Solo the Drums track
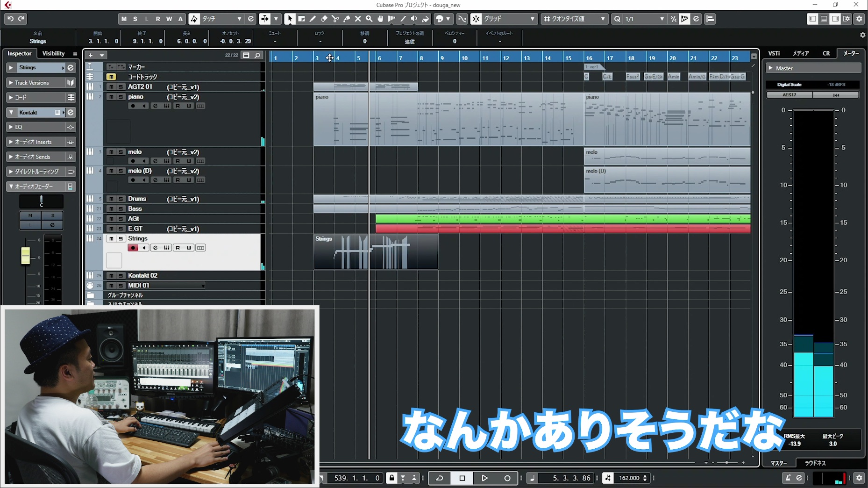This screenshot has height=488, width=868. [121, 199]
